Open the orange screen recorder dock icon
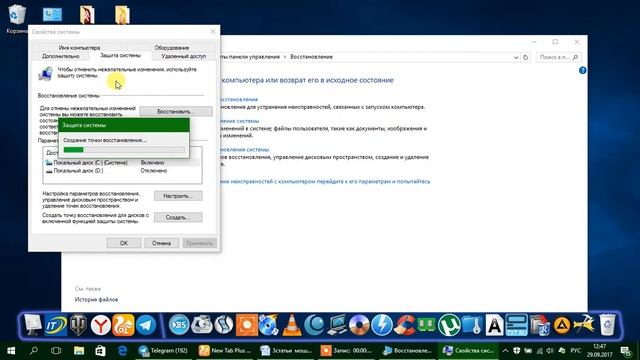 [247, 325]
